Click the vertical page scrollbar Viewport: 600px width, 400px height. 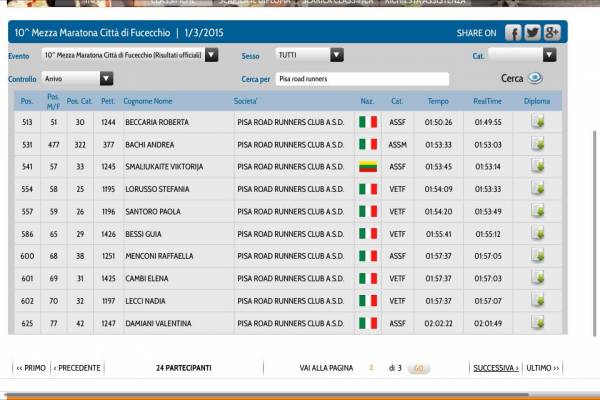(594, 233)
